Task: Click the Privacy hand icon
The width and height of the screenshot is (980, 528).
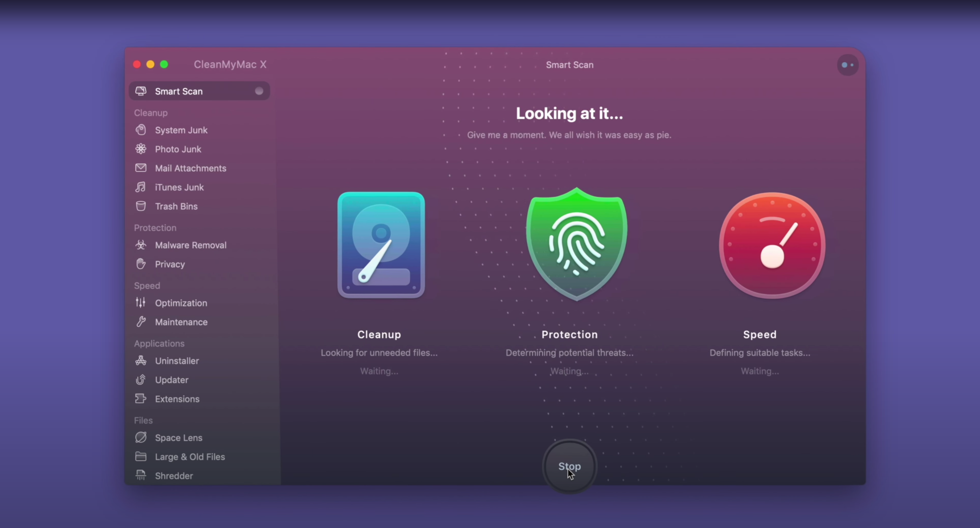Action: [141, 264]
